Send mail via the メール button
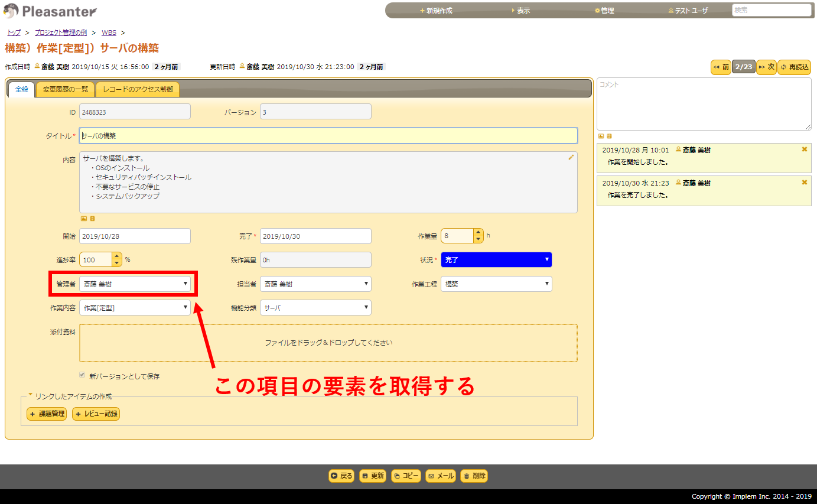Image resolution: width=817 pixels, height=504 pixels. tap(440, 476)
